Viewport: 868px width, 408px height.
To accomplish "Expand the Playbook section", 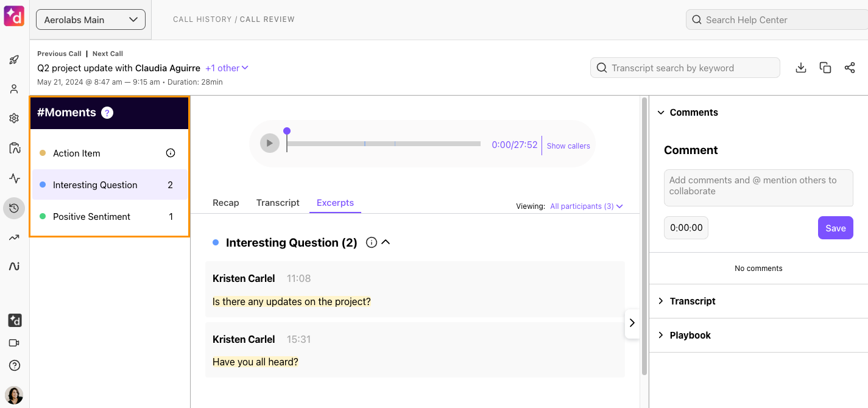I will pyautogui.click(x=661, y=336).
